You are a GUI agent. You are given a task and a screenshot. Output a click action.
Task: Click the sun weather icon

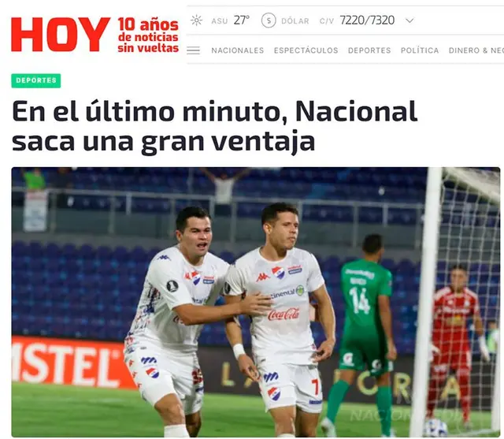tap(196, 20)
